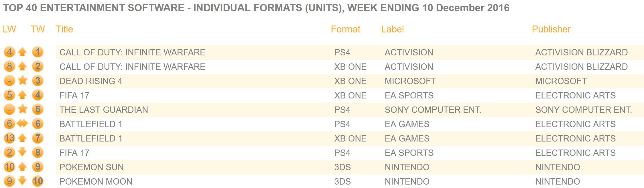Click the new-entry star icon for Dead Rising 4
This screenshot has width=644, height=188.
(22, 81)
